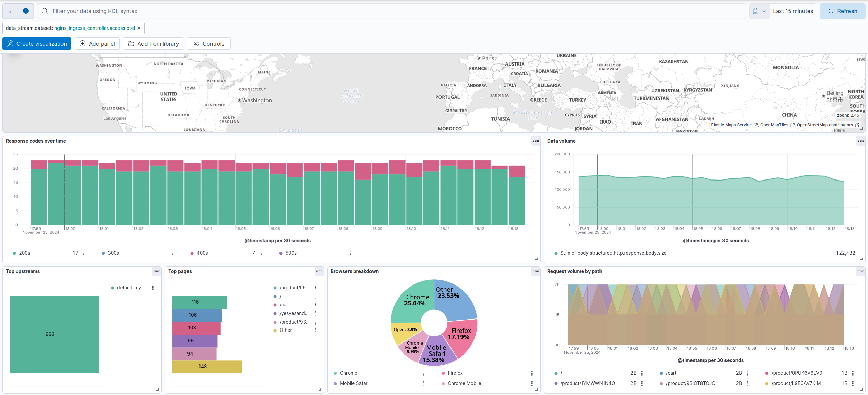Open legend actions for Other page

click(316, 330)
